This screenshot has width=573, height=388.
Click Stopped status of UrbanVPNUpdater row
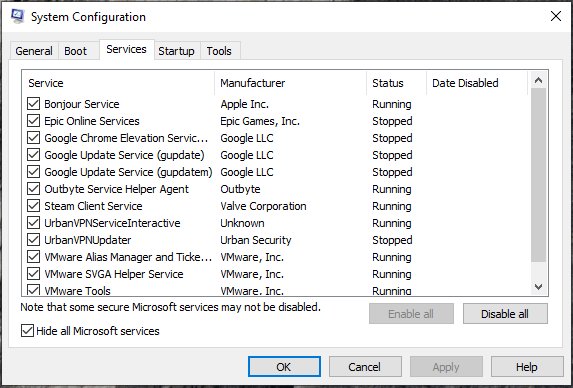(392, 240)
